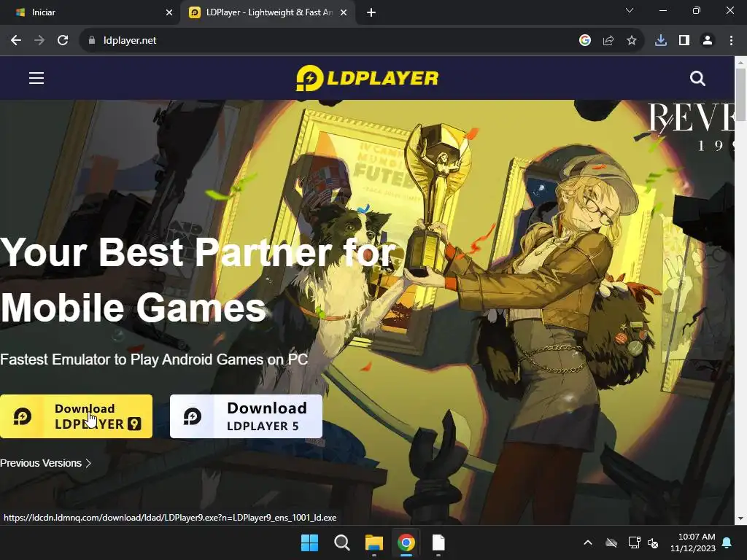Open Windows taskbar search
This screenshot has height=560, width=747.
[x=342, y=542]
